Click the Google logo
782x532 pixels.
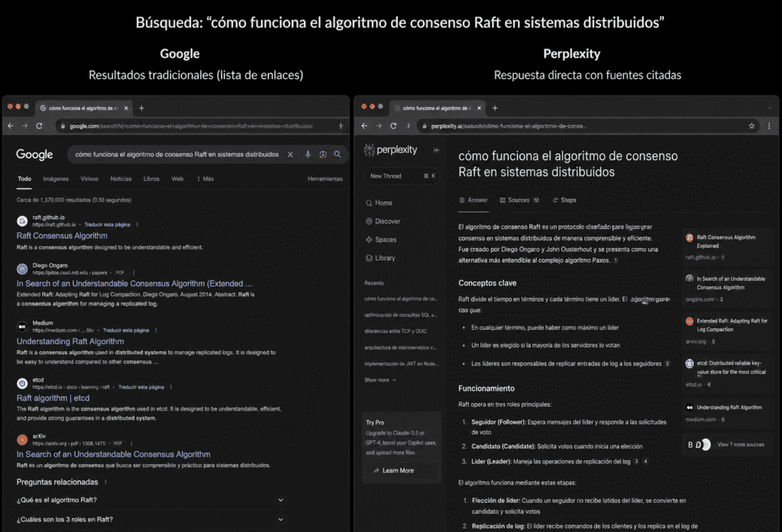click(34, 155)
